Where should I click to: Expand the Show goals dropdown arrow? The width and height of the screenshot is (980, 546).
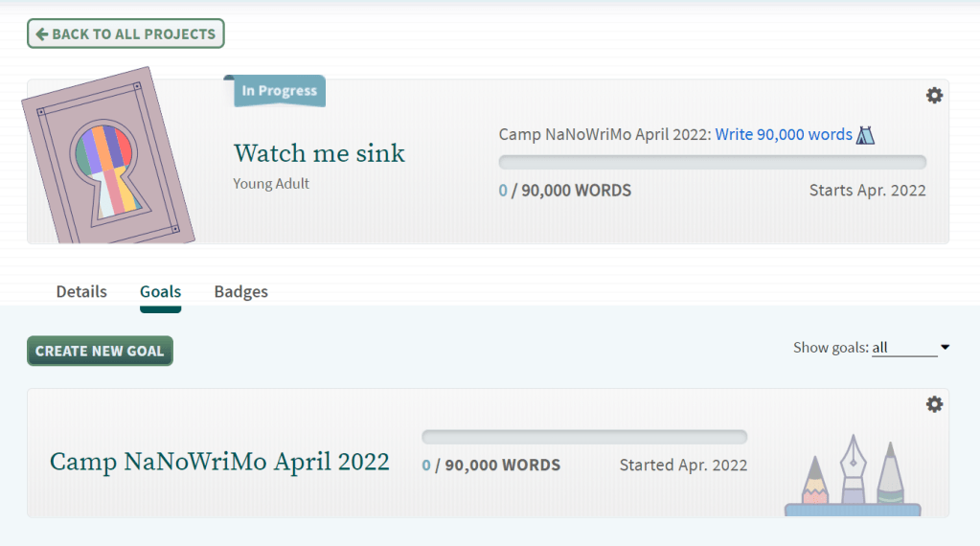tap(945, 348)
